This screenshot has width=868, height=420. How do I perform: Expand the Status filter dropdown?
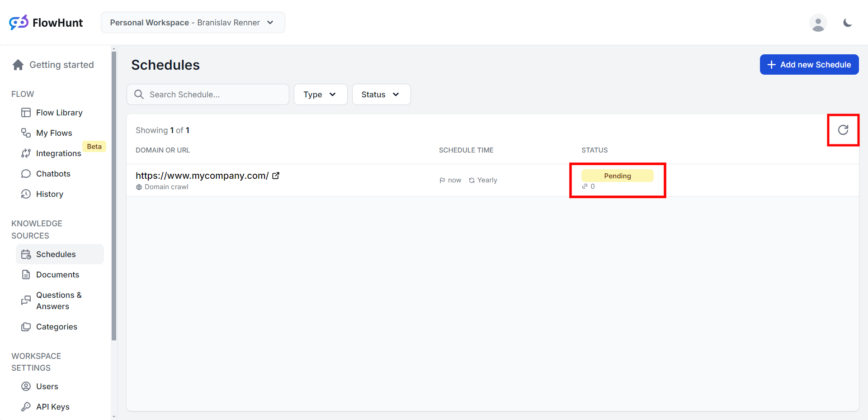pos(381,94)
